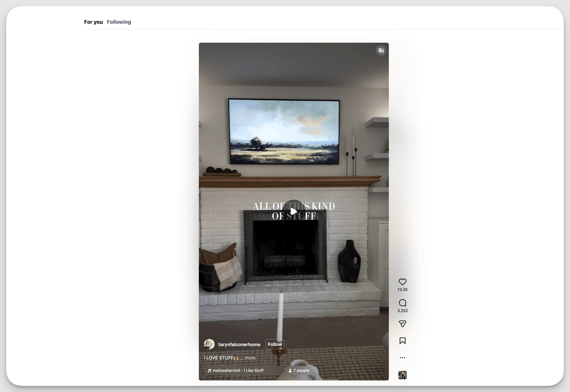Unmute the reel with the speaker icon

pyautogui.click(x=381, y=50)
